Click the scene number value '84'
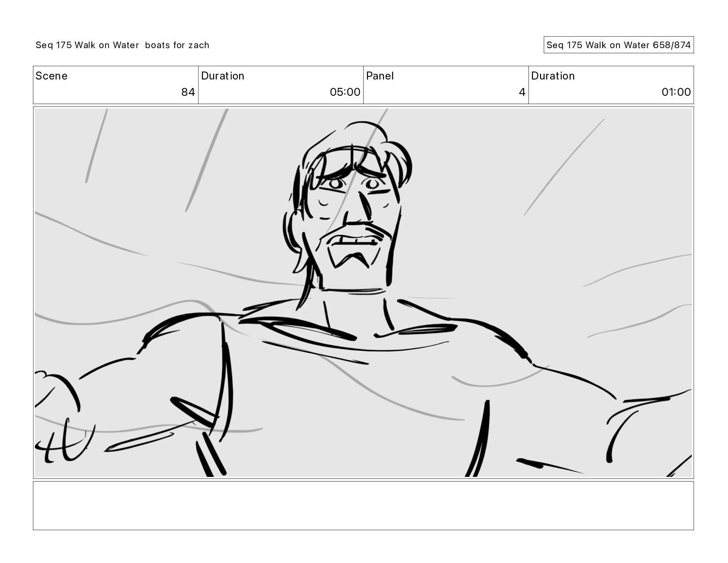 (188, 92)
